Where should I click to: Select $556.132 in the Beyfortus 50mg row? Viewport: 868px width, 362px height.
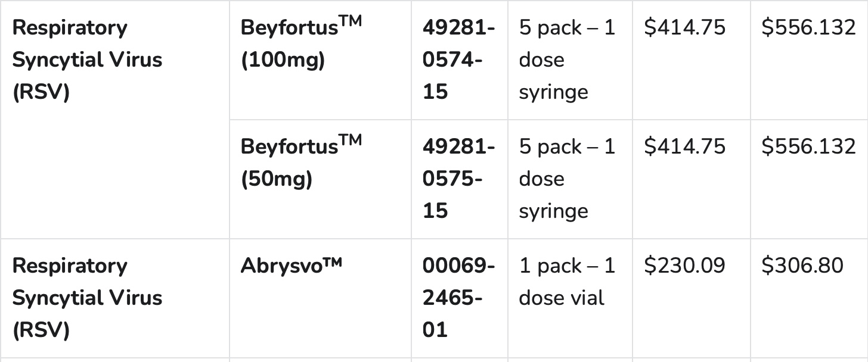[x=808, y=146]
